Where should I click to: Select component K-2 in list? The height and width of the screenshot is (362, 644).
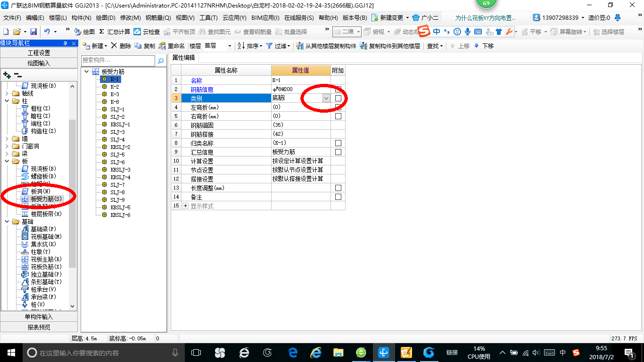click(115, 87)
